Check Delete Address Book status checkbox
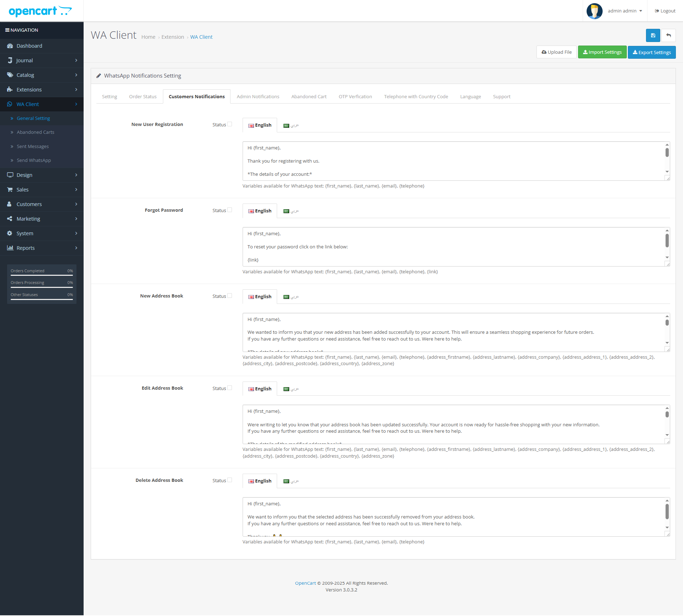The image size is (683, 616). (x=230, y=480)
